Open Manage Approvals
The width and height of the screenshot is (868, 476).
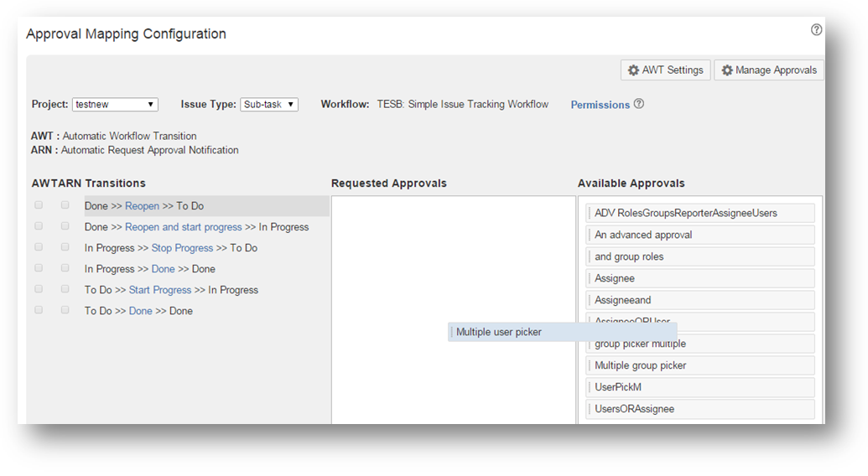768,70
